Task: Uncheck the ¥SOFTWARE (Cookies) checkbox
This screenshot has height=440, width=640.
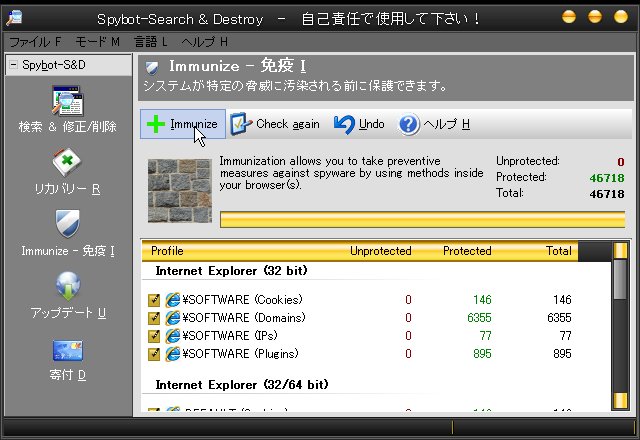Action: (154, 300)
